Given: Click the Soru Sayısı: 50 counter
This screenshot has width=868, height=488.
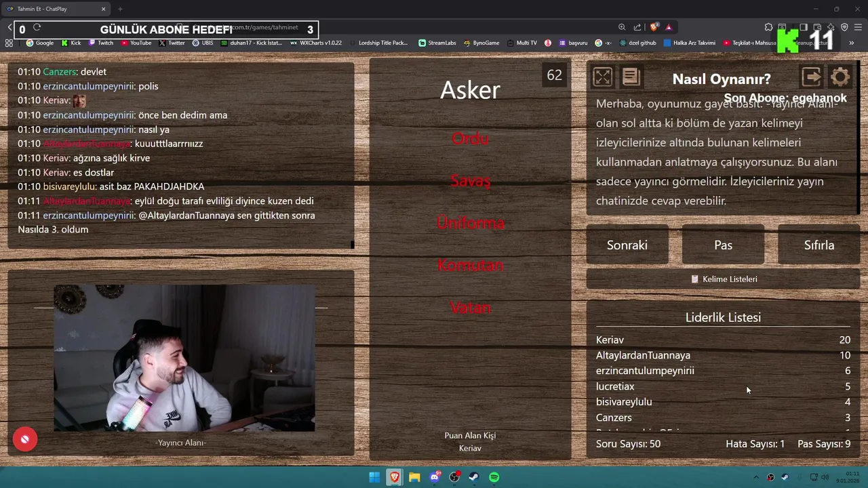Looking at the screenshot, I should tap(628, 444).
